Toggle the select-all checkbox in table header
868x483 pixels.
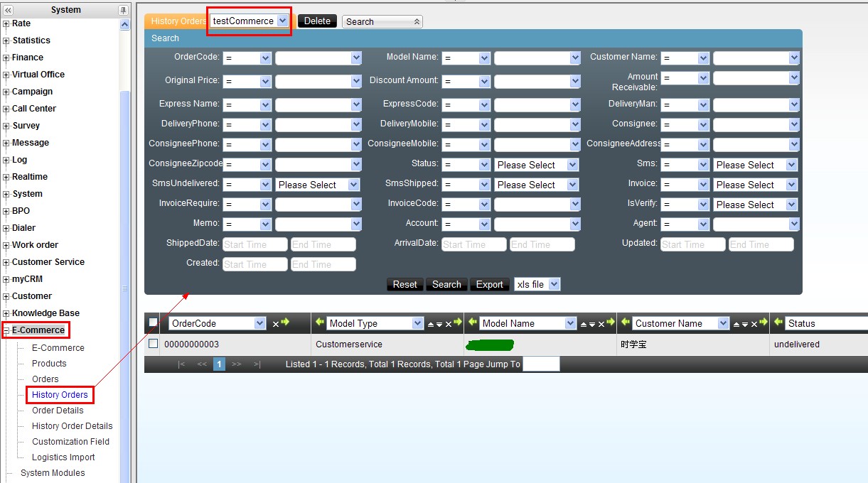153,322
